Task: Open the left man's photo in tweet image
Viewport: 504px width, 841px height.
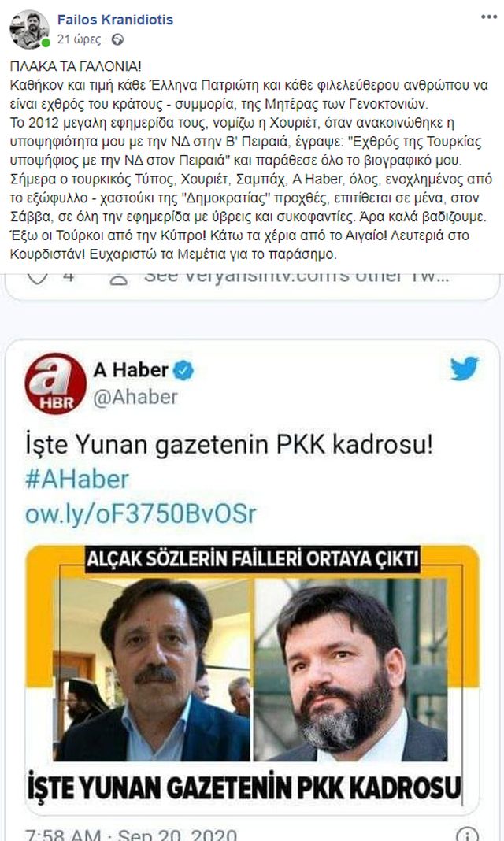Action: click(x=154, y=669)
